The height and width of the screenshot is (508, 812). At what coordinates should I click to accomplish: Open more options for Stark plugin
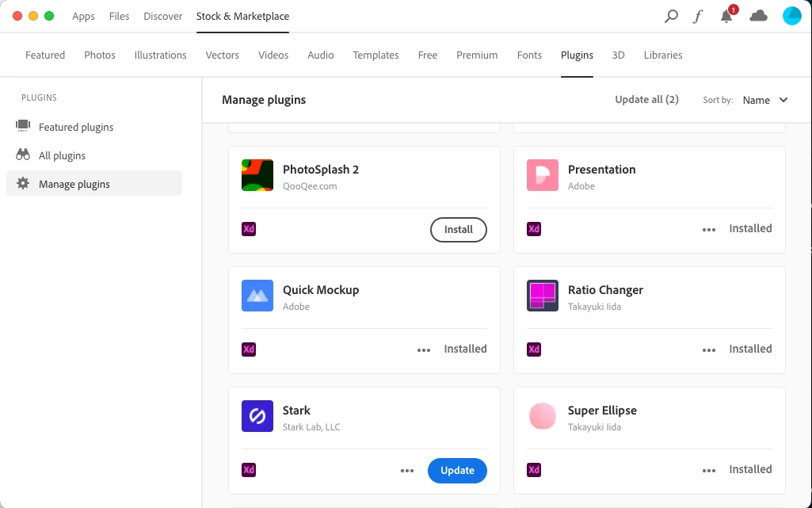coord(407,471)
